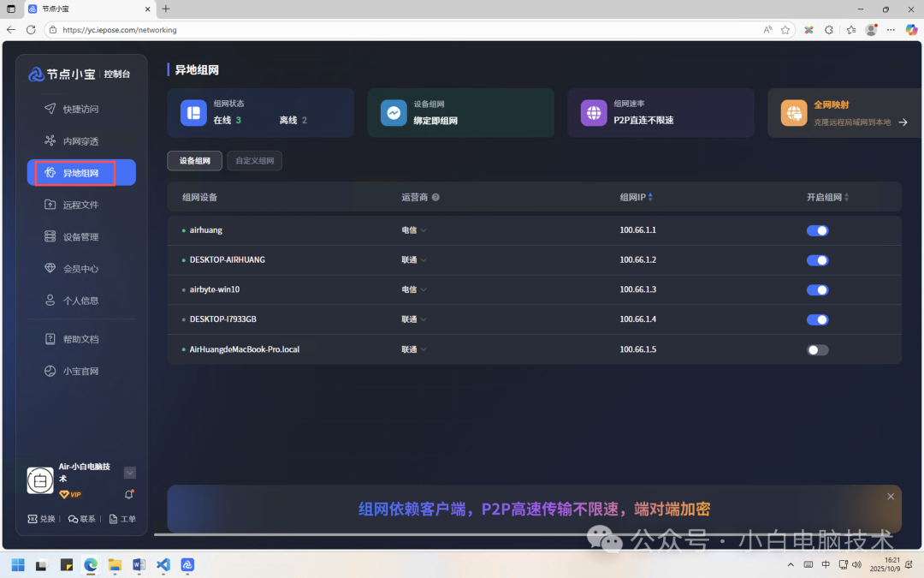The height and width of the screenshot is (578, 924).
Task: Click device name airbyte-win10
Action: pos(215,289)
